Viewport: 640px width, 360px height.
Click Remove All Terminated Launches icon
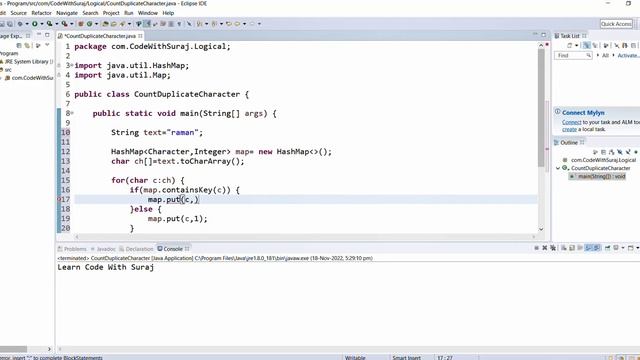pos(553,248)
